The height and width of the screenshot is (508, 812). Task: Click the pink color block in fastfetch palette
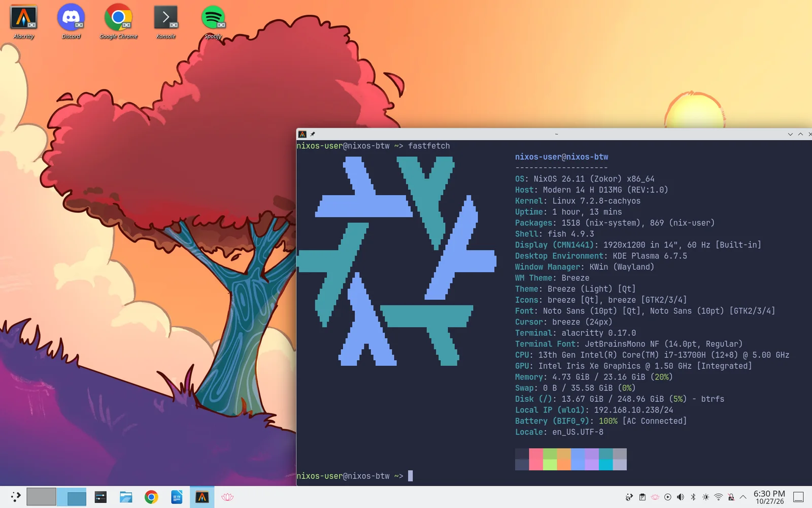pos(536,459)
